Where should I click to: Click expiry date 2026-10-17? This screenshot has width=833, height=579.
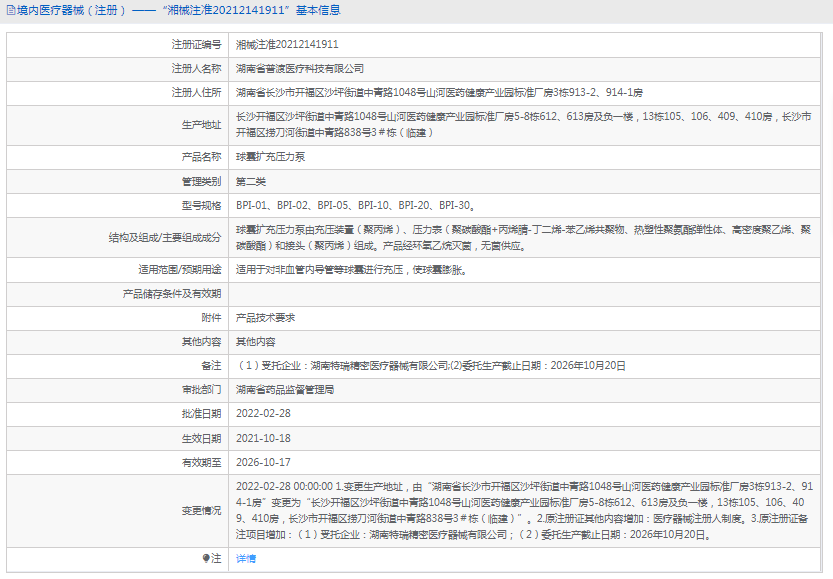click(x=263, y=462)
